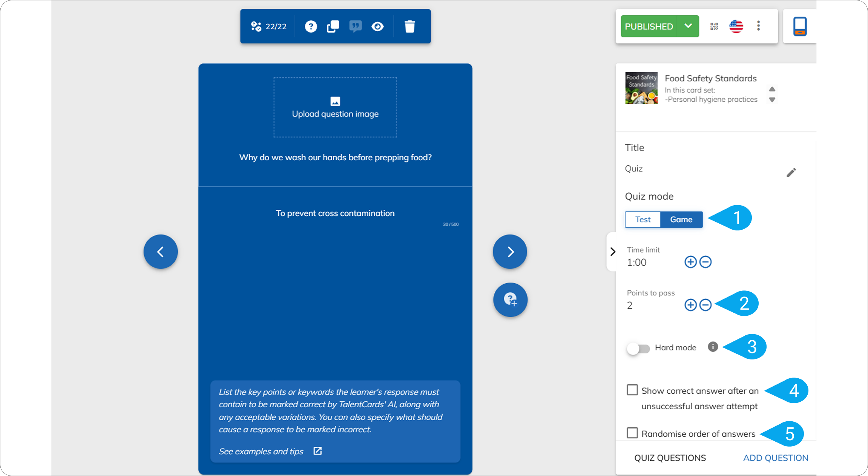Open external link icon beside See examples

[x=317, y=451]
